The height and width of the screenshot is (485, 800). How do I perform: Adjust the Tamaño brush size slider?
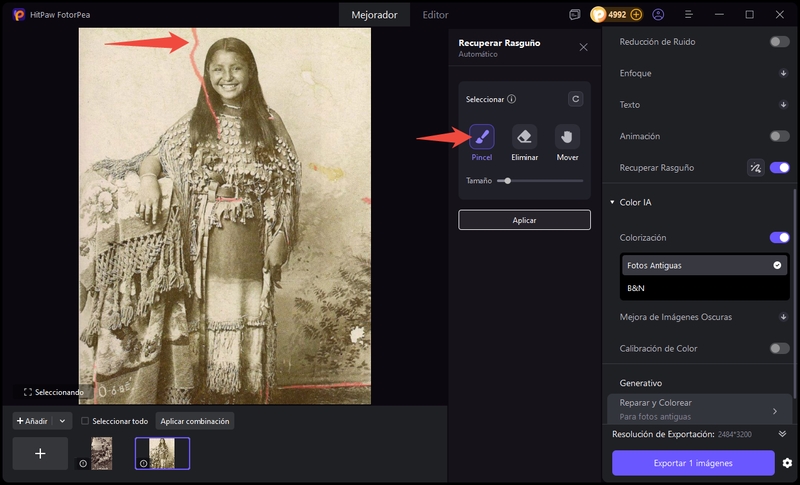[x=508, y=181]
